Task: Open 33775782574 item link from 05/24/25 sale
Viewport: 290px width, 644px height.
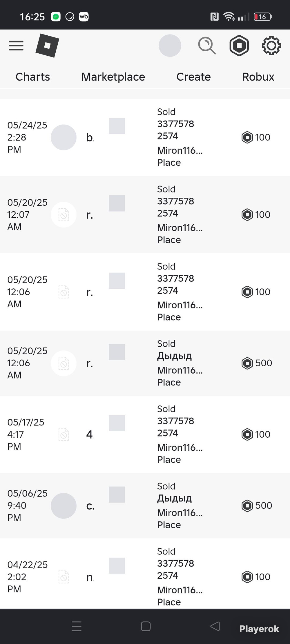Action: point(175,130)
